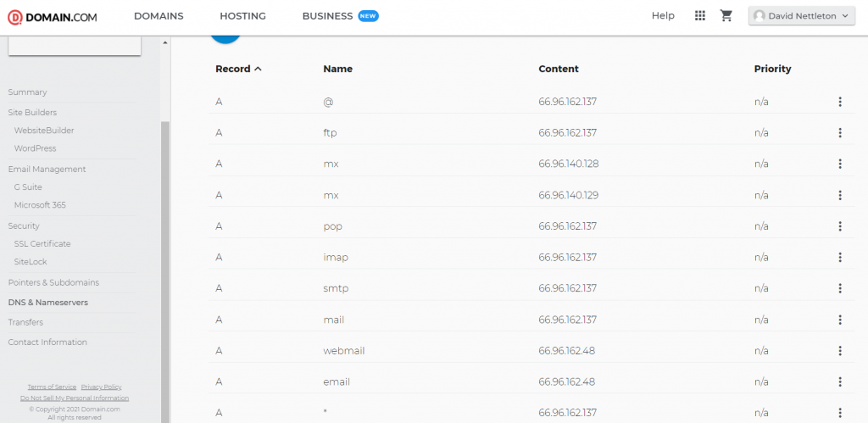Open the apps grid icon
Image resolution: width=868 pixels, height=423 pixels.
699,16
